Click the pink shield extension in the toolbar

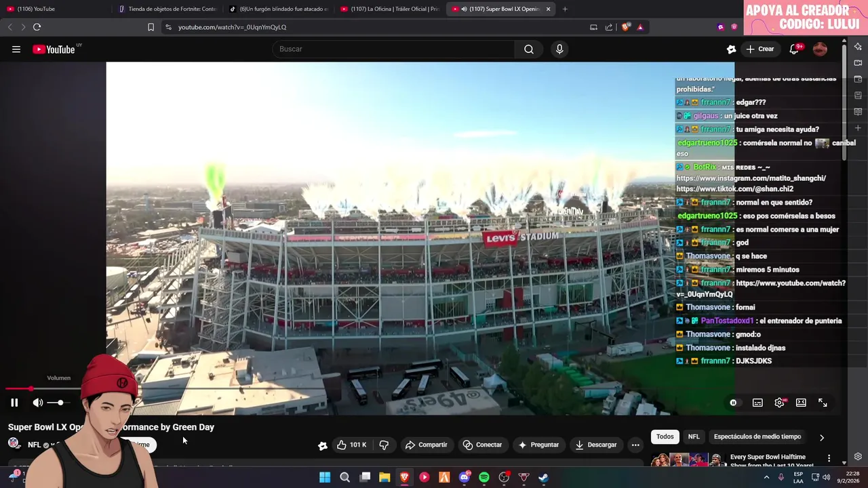pos(734,27)
